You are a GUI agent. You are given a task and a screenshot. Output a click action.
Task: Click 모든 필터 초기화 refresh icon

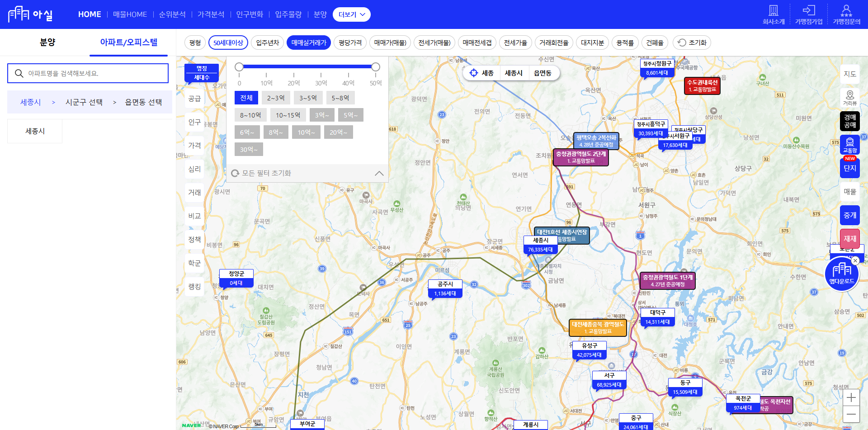(x=235, y=173)
